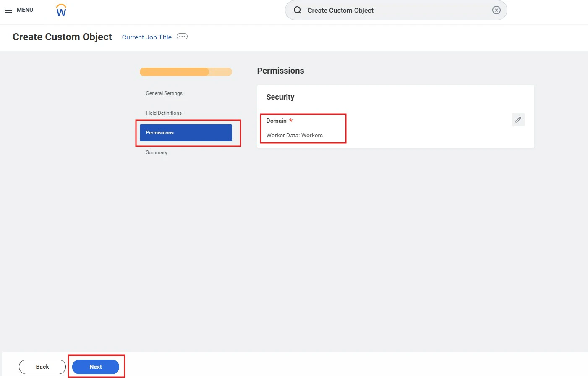Viewport: 588px width, 378px height.
Task: Click the search magnifier icon
Action: pos(297,10)
